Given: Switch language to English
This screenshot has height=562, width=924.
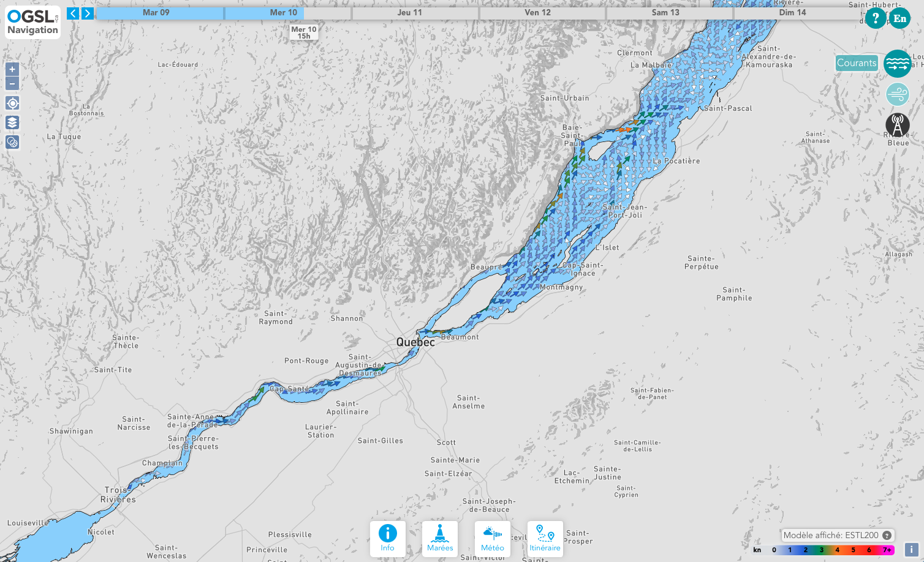Looking at the screenshot, I should click(899, 18).
